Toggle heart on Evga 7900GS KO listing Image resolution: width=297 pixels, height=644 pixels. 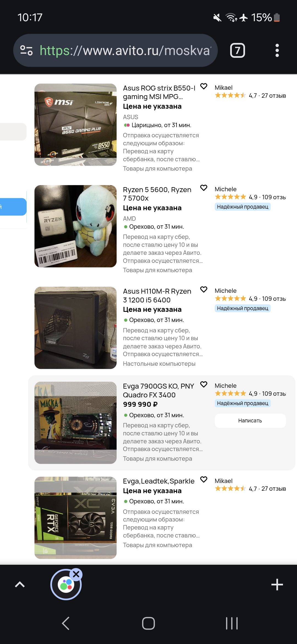204,384
